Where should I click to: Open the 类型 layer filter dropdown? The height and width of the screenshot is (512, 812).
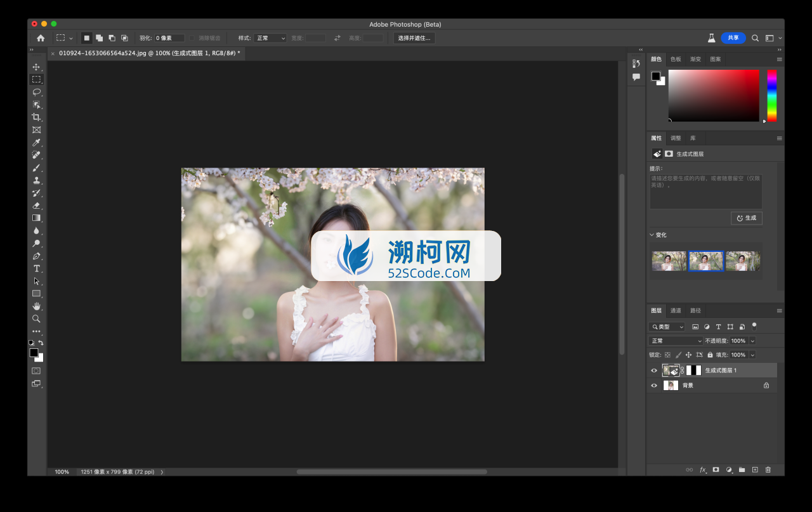tap(667, 327)
